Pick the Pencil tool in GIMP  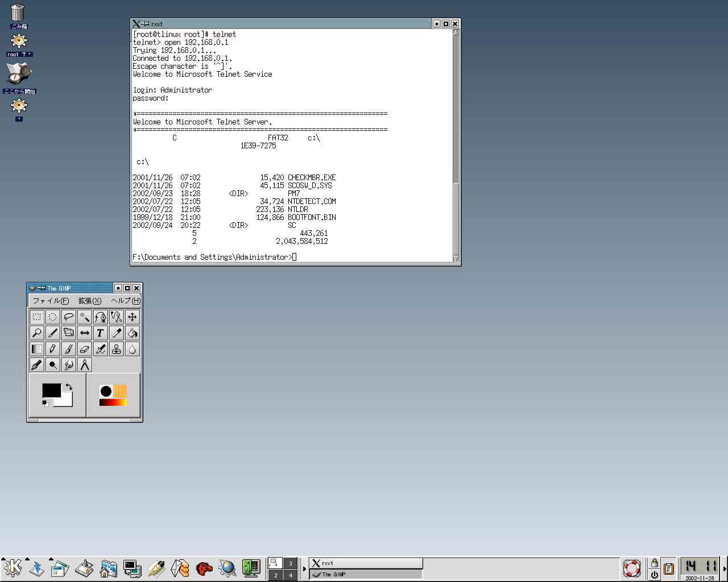pos(53,349)
